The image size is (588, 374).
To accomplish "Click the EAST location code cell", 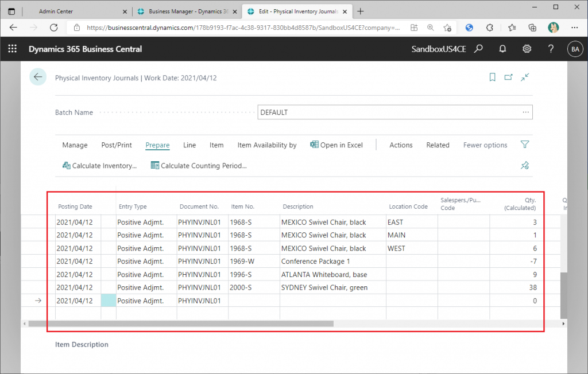I will [412, 222].
